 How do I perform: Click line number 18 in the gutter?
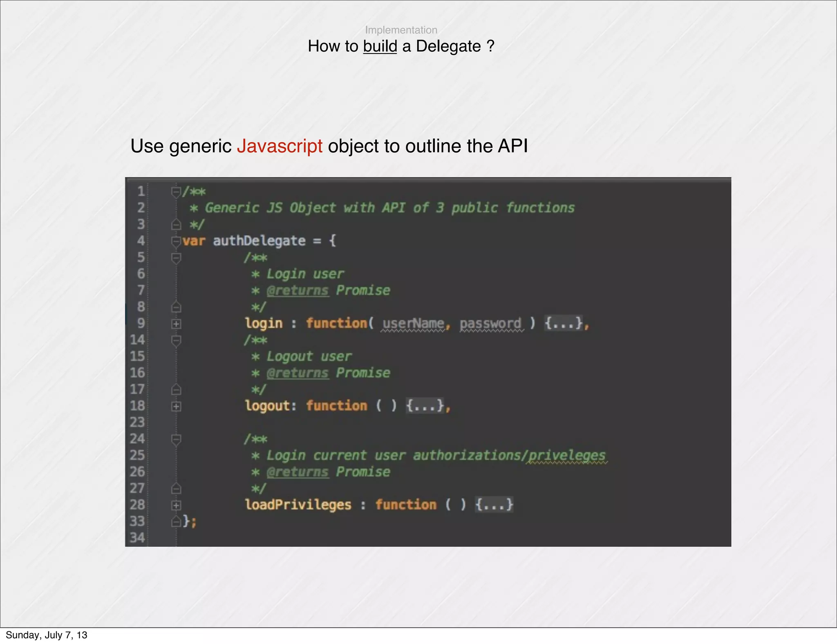(x=137, y=406)
